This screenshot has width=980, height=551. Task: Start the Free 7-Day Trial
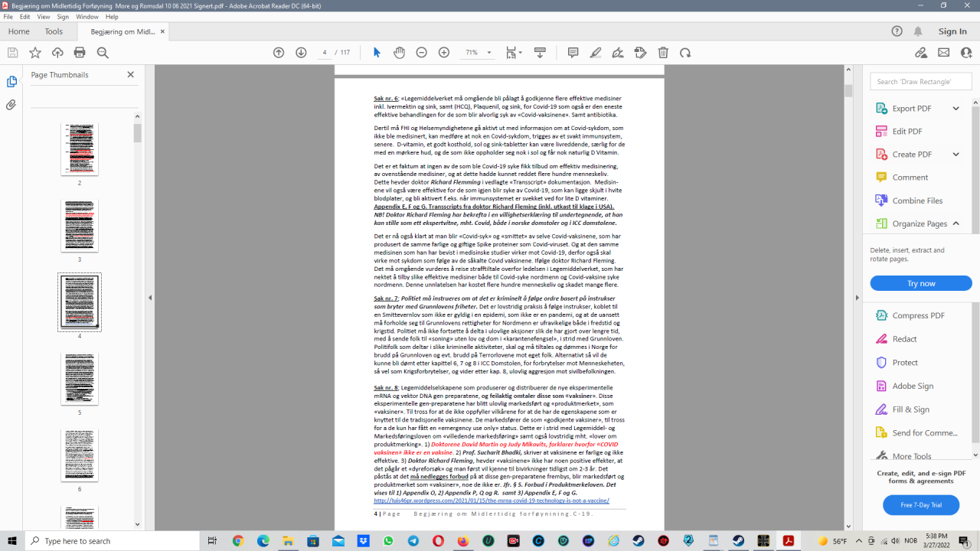point(921,505)
